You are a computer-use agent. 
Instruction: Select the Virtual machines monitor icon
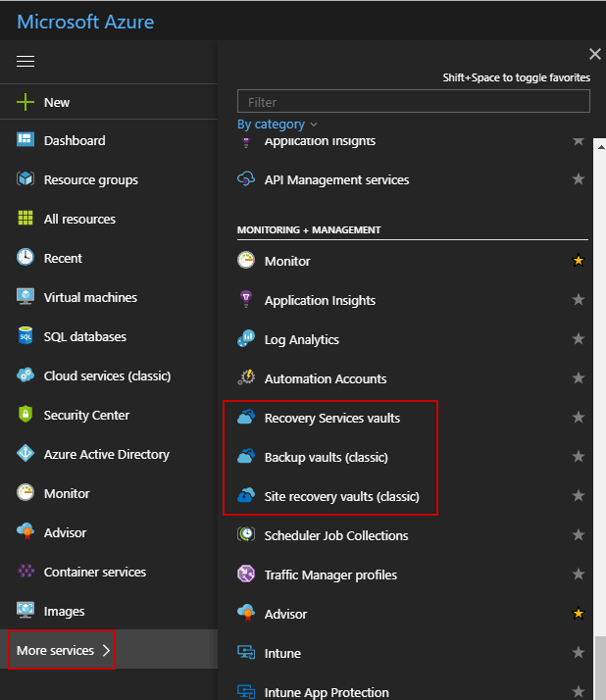(25, 297)
